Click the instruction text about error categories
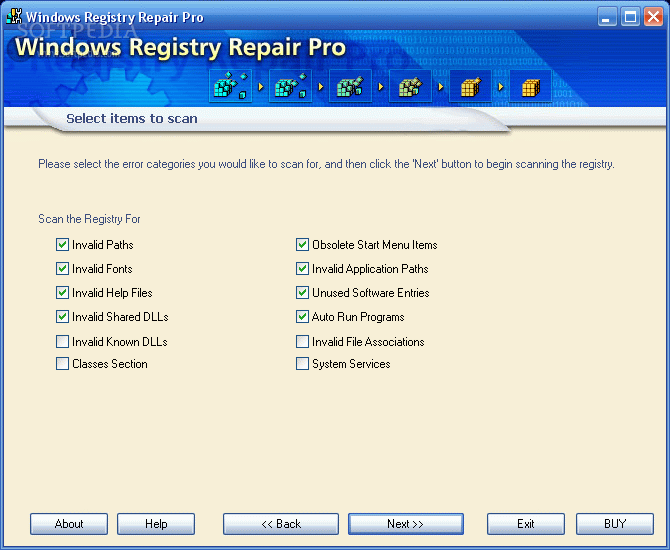Screen dimensions: 670x550 coord(326,164)
